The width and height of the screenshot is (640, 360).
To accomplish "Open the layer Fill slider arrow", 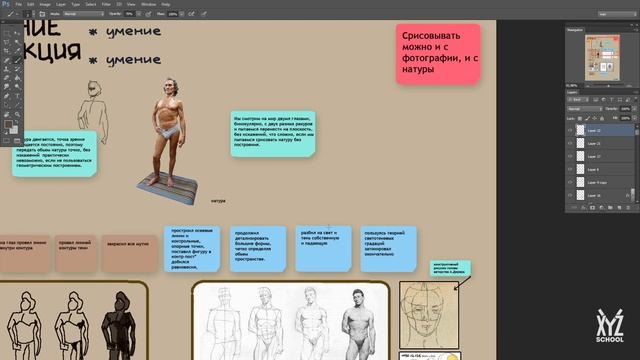I will [x=635, y=118].
